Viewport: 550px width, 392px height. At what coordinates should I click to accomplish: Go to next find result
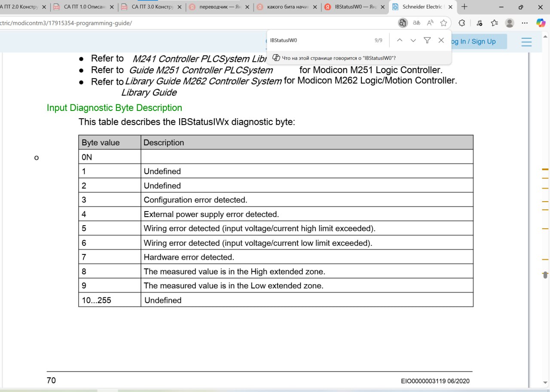point(413,40)
